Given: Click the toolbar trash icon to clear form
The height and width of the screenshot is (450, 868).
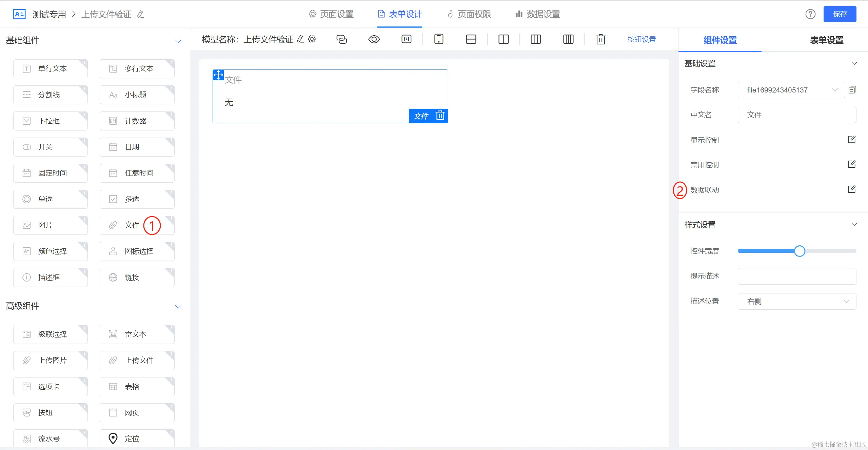Looking at the screenshot, I should (x=600, y=39).
